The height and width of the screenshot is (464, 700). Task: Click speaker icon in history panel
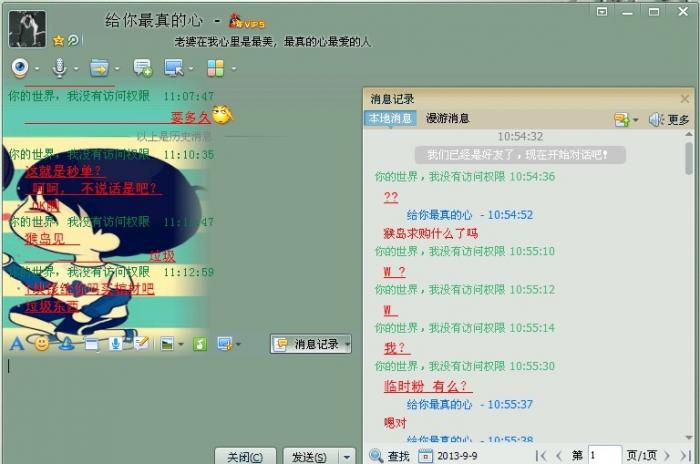656,119
